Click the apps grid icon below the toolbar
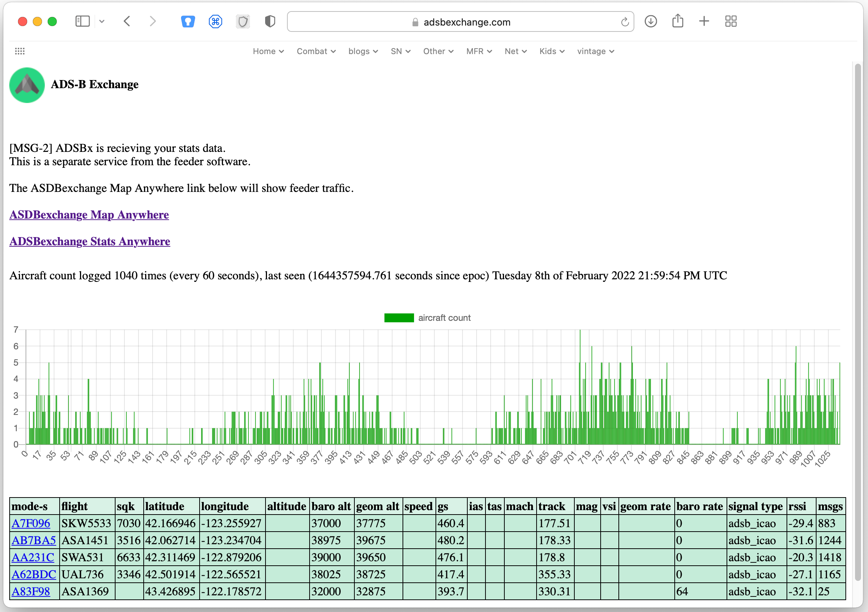Viewport: 868px width, 612px height. [x=20, y=51]
